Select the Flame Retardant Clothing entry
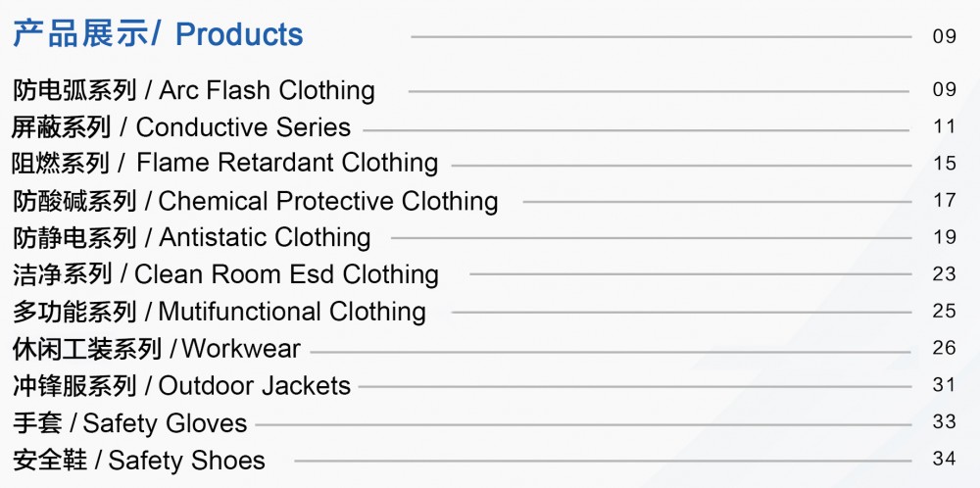 point(224,163)
